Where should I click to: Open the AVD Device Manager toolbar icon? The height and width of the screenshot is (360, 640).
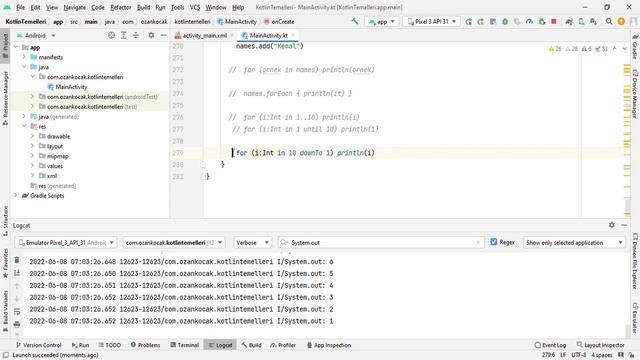(x=581, y=21)
